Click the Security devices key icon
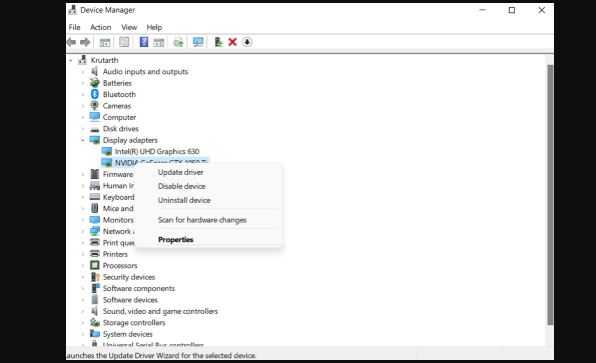Screen dimensions: 596x363 [95, 277]
